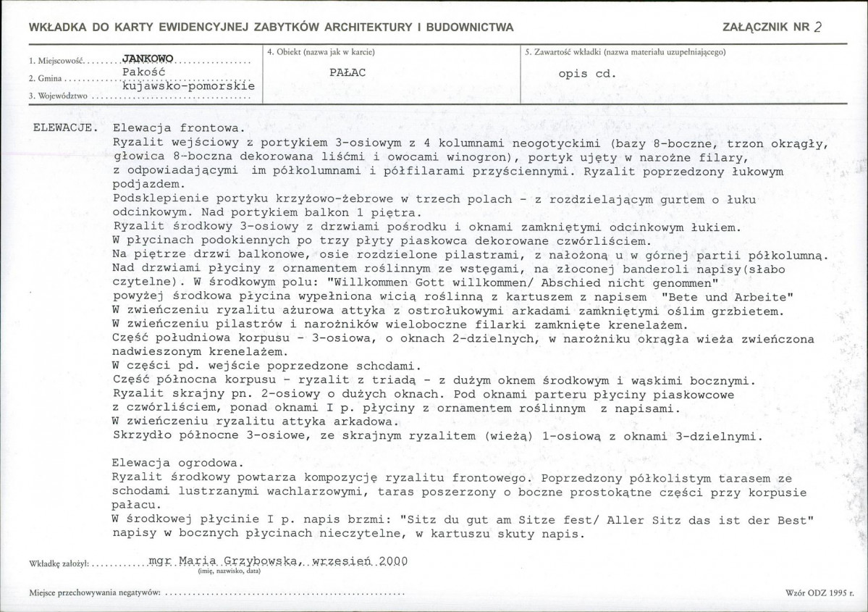Screen dimensions: 868x612
Task: Click the Województwo entry kujawsko-pomorskie
Action: coord(190,86)
